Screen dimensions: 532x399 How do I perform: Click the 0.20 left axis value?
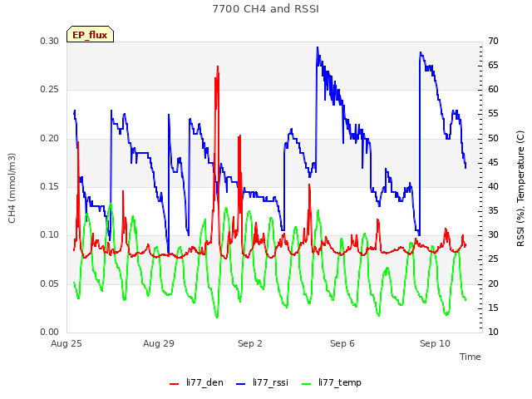[50, 139]
